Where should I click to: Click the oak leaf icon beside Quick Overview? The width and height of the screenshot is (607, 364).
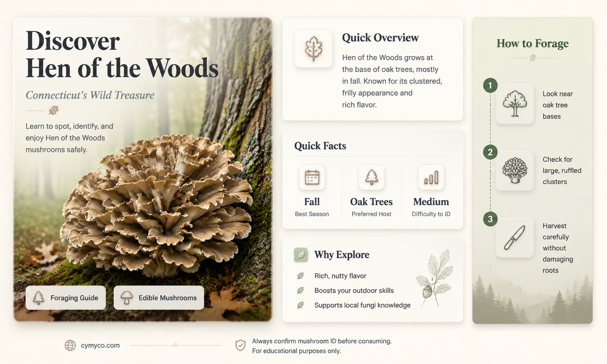click(x=313, y=49)
